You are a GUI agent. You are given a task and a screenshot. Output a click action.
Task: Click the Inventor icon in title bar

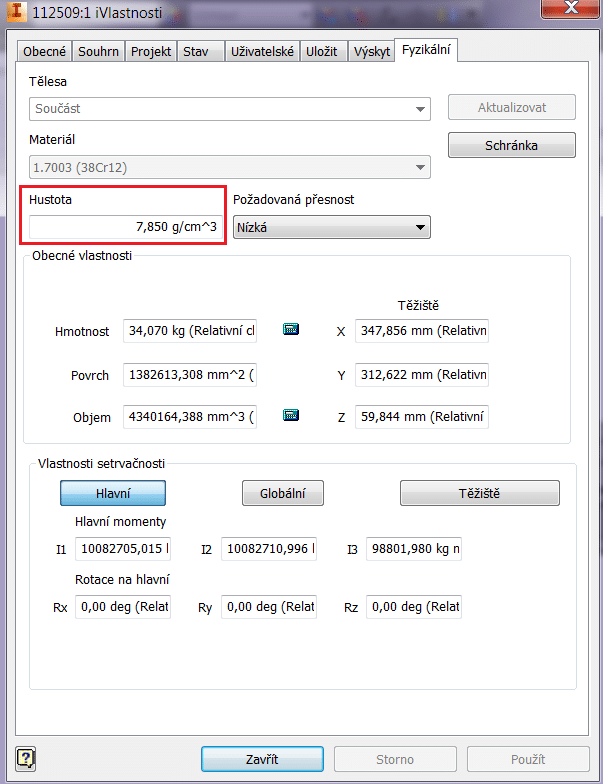16,11
